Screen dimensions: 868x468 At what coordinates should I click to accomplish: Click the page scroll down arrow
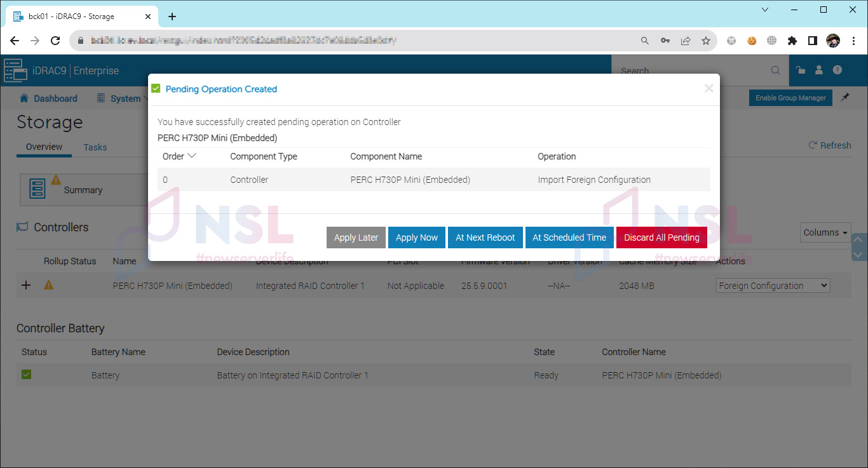858,255
